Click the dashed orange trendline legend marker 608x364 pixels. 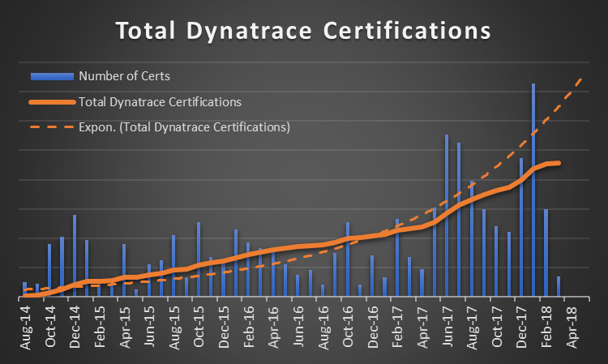pyautogui.click(x=51, y=127)
